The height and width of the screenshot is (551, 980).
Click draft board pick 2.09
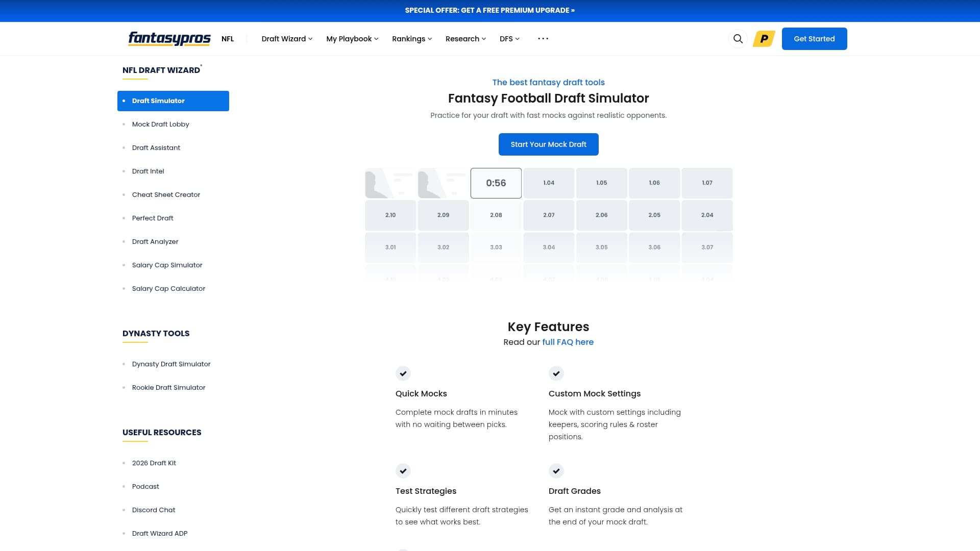pyautogui.click(x=443, y=215)
